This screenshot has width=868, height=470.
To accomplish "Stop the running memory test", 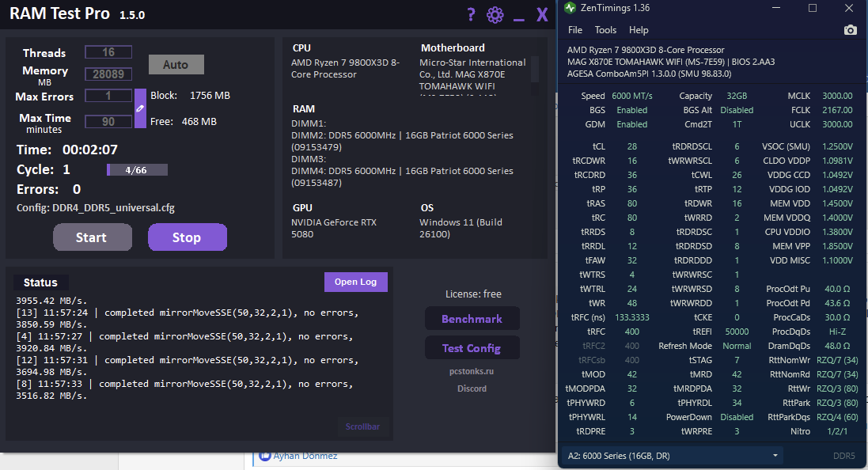I will click(187, 237).
